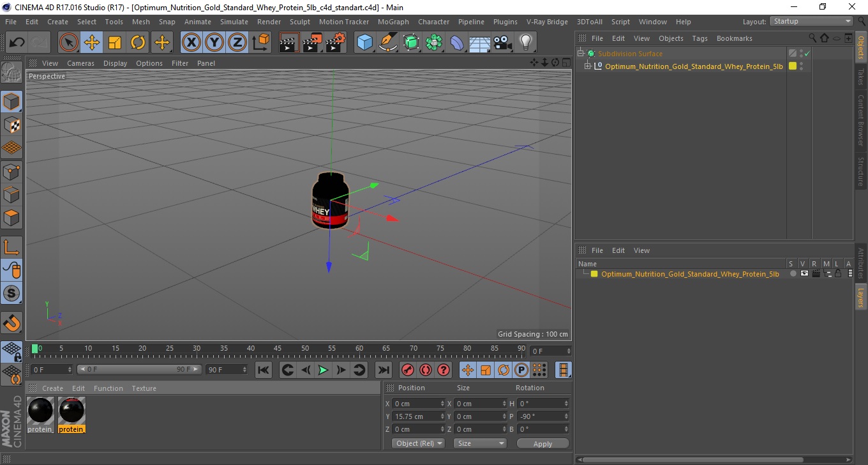Open V-Ray Bridge menu
Image resolution: width=868 pixels, height=465 pixels.
(547, 22)
